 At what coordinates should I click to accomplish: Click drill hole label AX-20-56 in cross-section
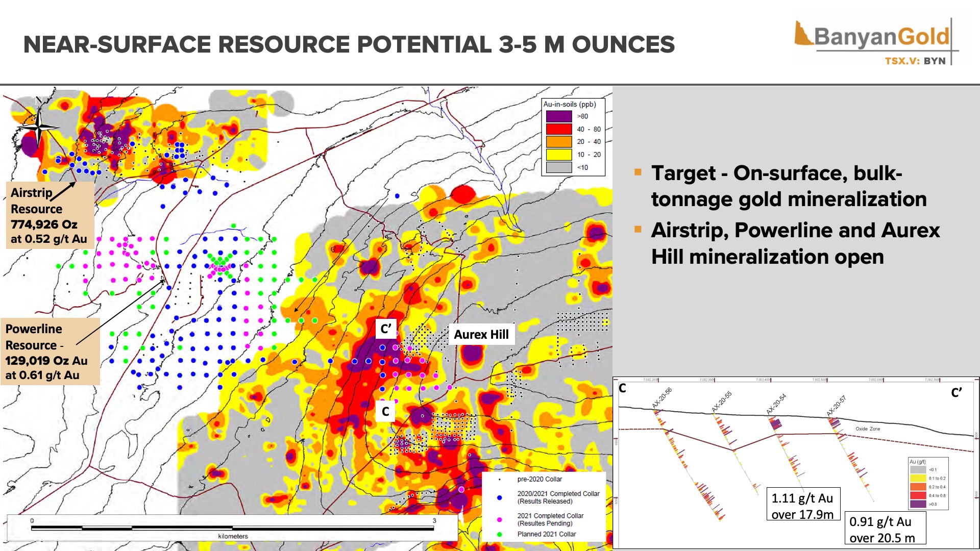(662, 398)
